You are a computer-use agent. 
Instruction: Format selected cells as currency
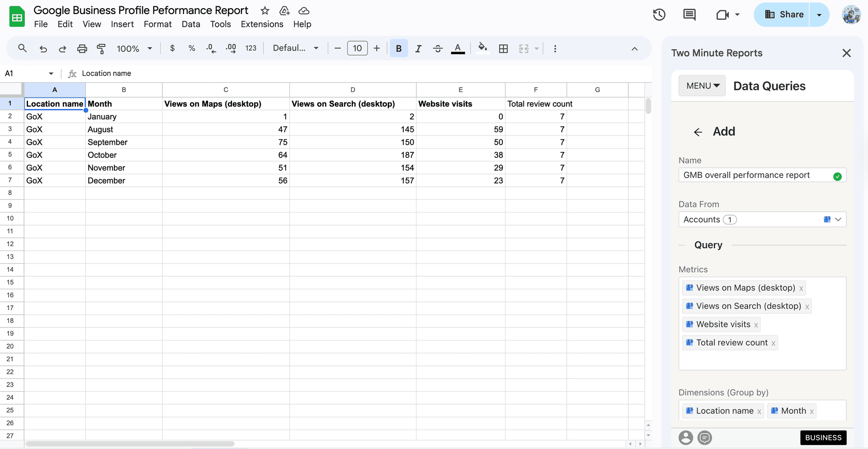(172, 48)
